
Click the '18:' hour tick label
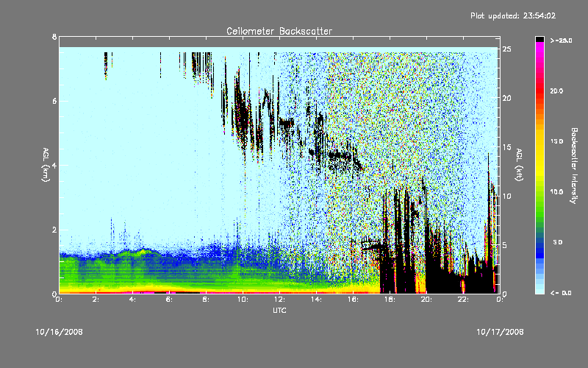[390, 300]
